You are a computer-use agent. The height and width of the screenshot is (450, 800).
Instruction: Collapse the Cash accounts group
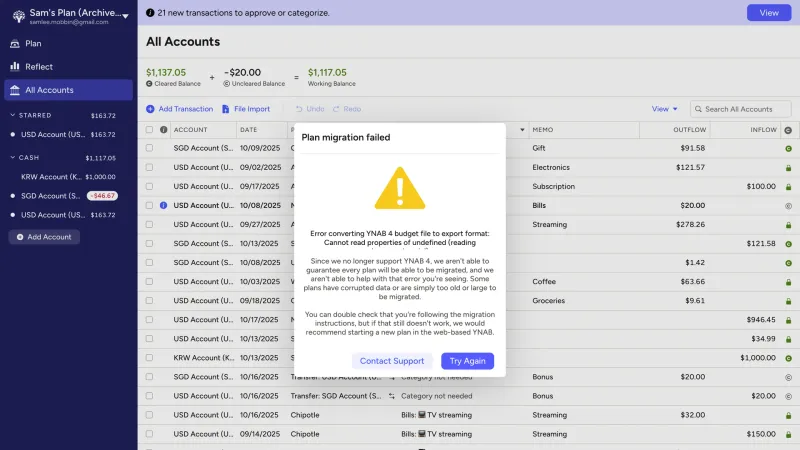pyautogui.click(x=13, y=158)
